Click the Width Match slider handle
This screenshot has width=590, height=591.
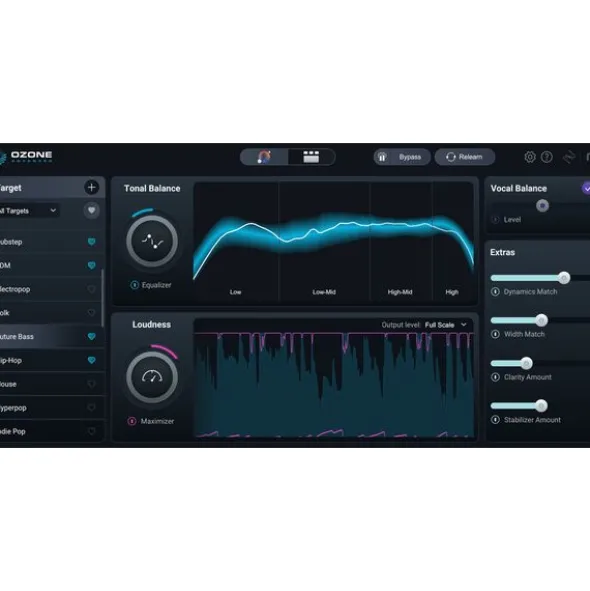coord(541,320)
